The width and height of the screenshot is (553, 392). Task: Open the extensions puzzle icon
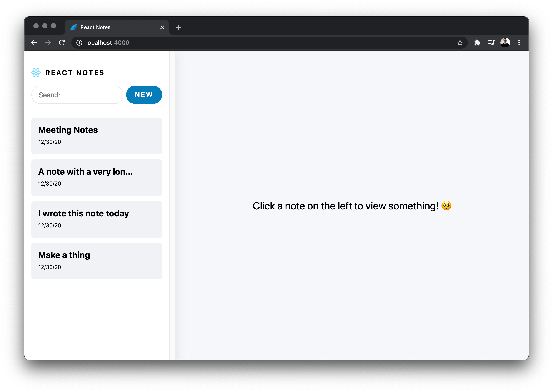477,43
